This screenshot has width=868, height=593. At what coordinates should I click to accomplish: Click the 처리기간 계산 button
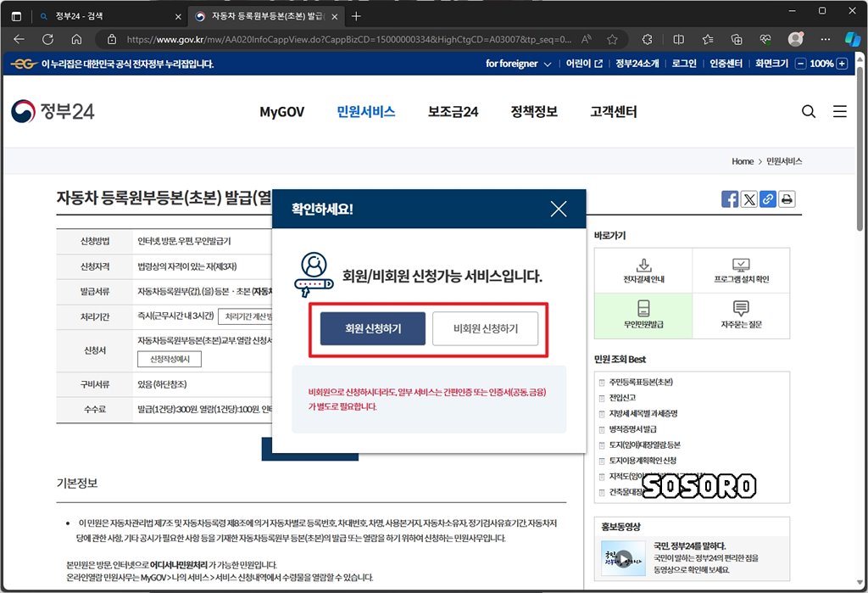(x=245, y=316)
